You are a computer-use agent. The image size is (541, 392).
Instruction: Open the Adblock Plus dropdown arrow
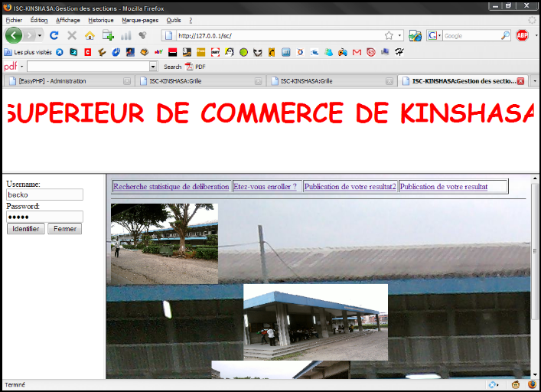coord(536,35)
